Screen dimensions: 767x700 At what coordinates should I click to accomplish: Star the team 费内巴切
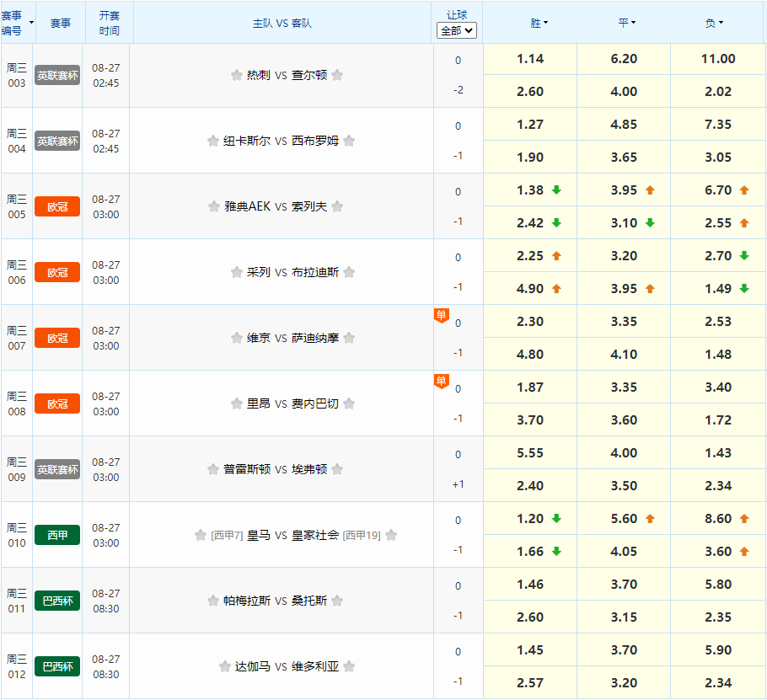(x=349, y=403)
